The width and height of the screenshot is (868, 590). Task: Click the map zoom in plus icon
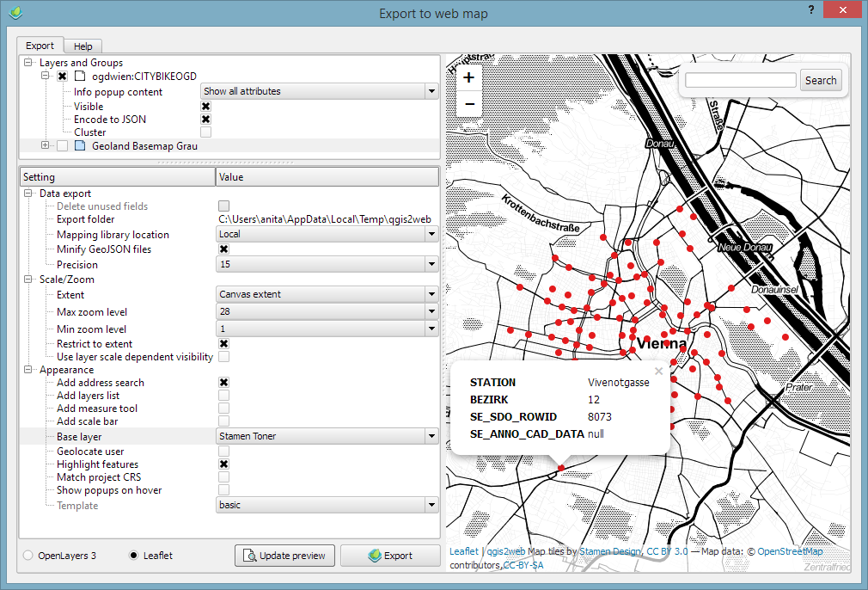468,77
